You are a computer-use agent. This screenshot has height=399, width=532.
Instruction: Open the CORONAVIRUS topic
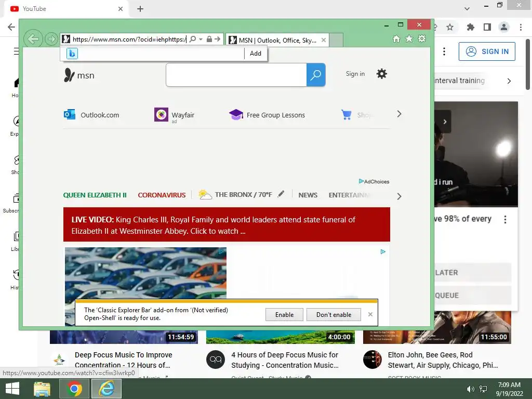162,195
